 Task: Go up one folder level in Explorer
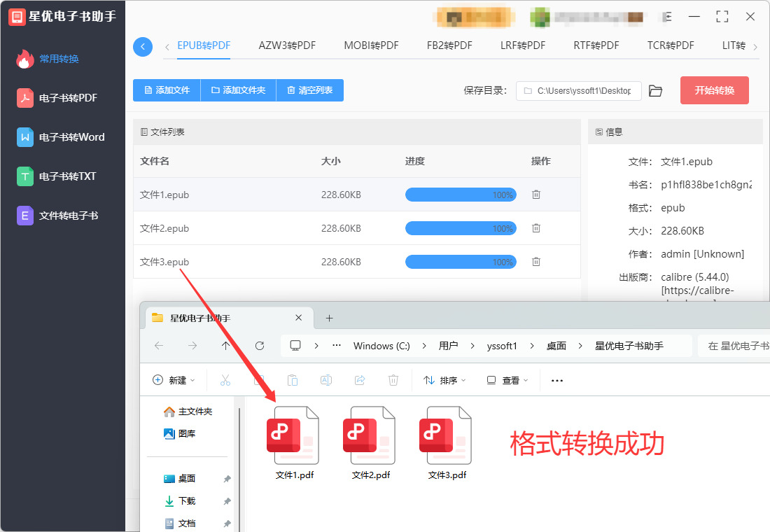pyautogui.click(x=226, y=346)
